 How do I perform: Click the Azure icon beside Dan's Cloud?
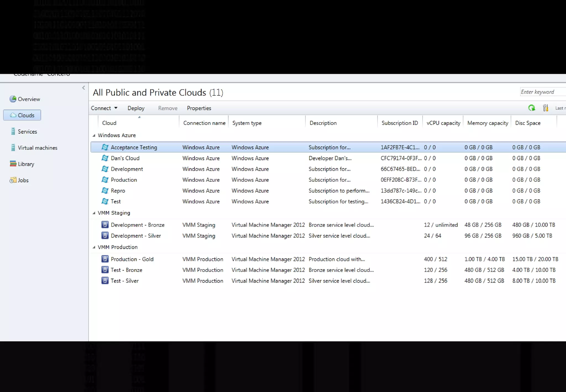pos(105,158)
